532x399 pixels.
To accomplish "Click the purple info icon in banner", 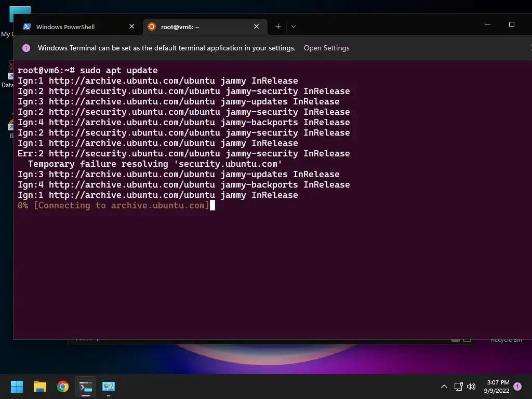I will point(26,48).
